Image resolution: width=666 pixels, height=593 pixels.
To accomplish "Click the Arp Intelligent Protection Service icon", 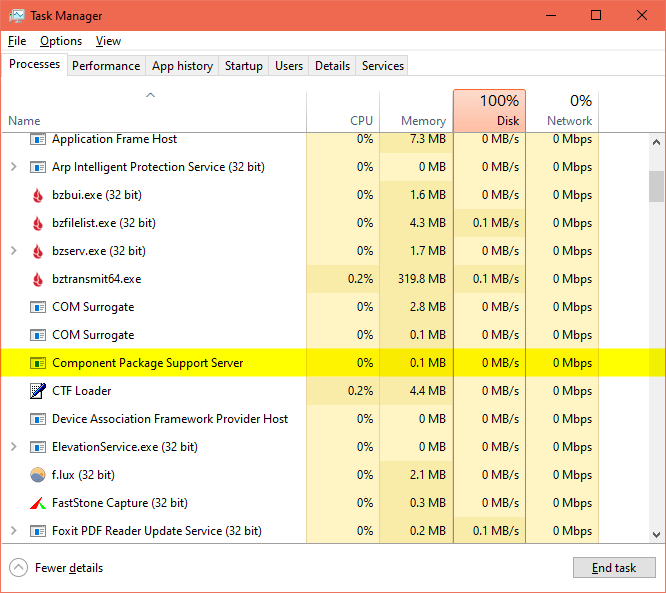I will (38, 167).
